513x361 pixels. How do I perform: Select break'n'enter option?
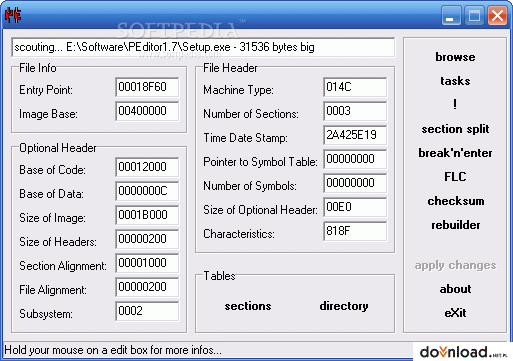coord(455,153)
